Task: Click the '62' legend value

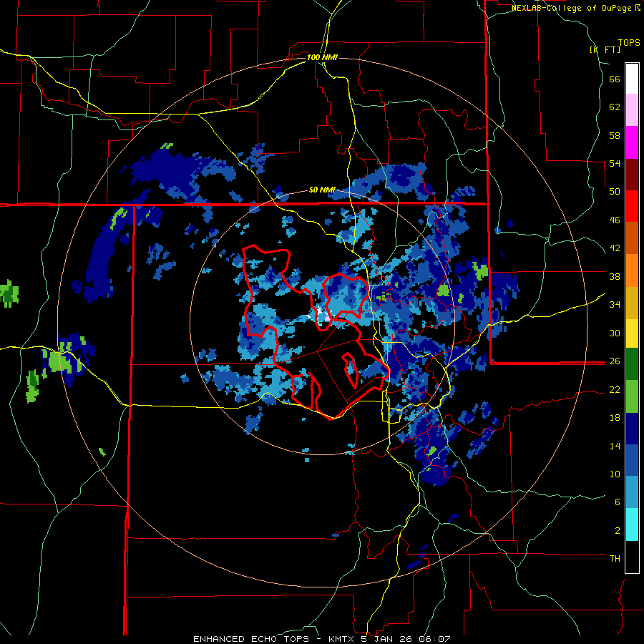Action: click(615, 107)
